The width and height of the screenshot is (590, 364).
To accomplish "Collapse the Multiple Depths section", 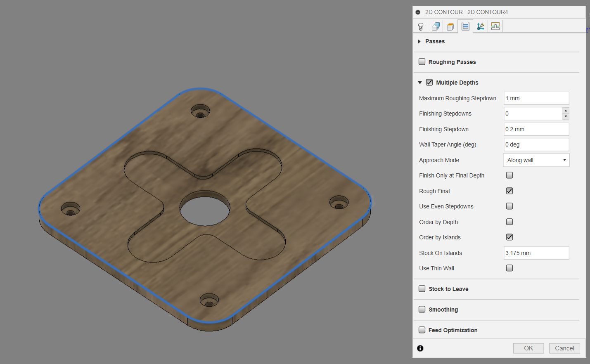I will click(420, 83).
